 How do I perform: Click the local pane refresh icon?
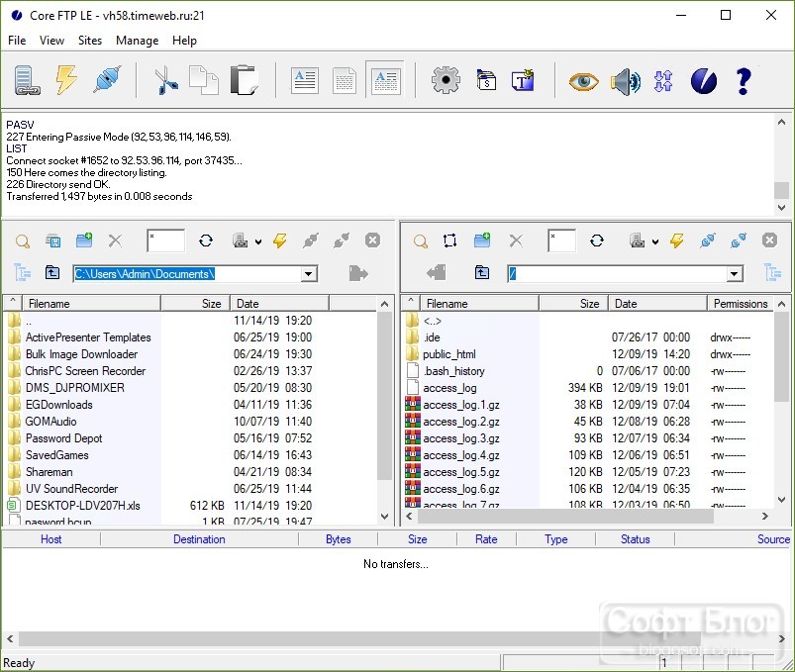tap(206, 240)
